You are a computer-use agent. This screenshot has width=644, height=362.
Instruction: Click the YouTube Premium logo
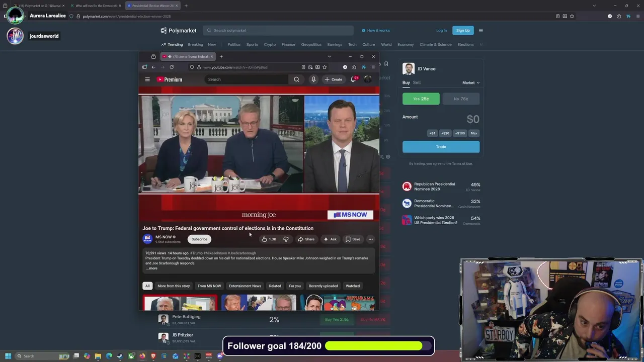(169, 79)
